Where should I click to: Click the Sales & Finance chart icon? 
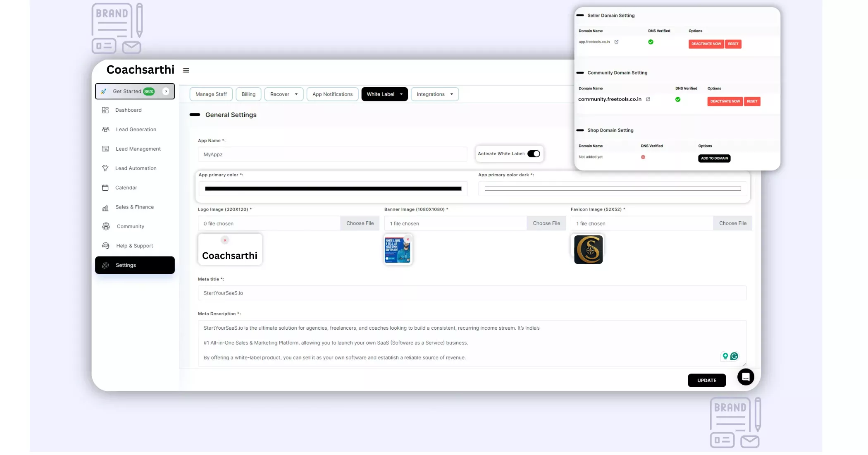[105, 207]
